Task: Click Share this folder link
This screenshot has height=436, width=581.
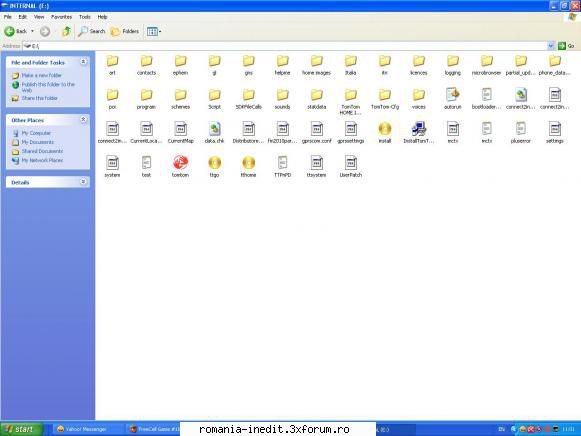Action: pos(39,98)
